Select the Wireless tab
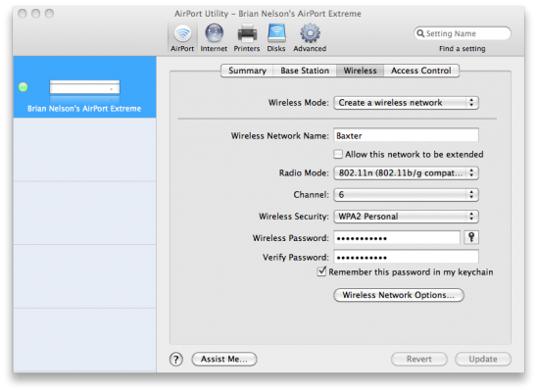This screenshot has width=537, height=392. click(x=360, y=71)
